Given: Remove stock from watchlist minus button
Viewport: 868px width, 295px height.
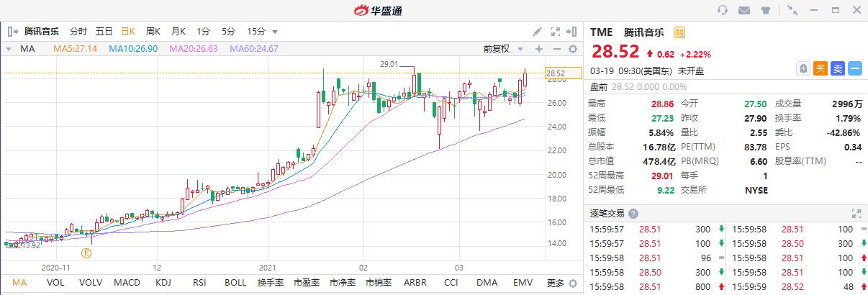Looking at the screenshot, I should point(855,68).
